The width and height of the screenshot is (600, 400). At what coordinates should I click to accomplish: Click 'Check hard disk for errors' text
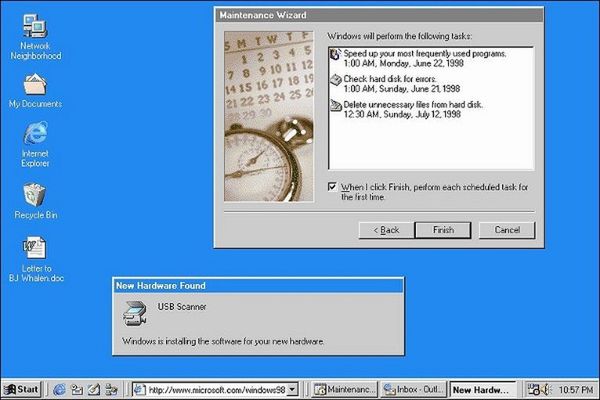(x=390, y=79)
